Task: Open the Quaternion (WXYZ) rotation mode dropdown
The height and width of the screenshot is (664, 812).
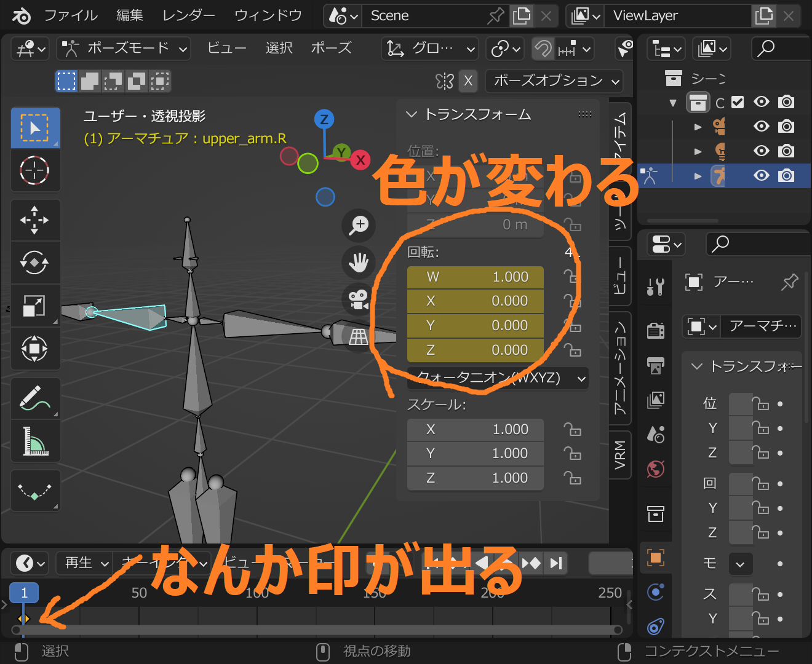Action: pyautogui.click(x=498, y=378)
